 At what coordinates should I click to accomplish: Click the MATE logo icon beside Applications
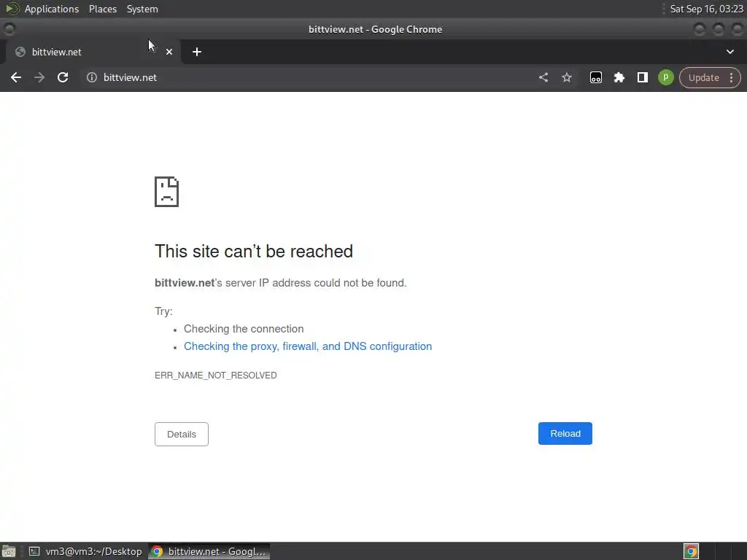click(x=12, y=9)
